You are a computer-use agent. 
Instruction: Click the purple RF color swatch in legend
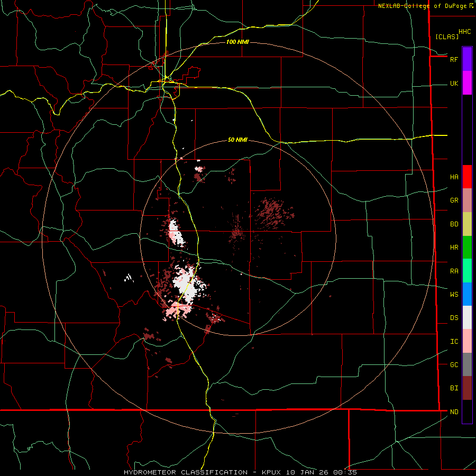[x=467, y=59]
